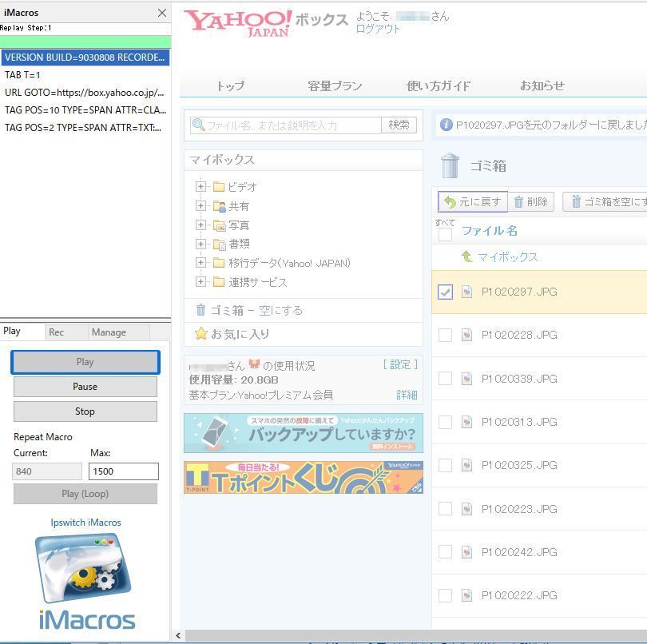Viewport: 647px width, 644px height.
Task: Select the URL GOTO macro line
Action: pyautogui.click(x=85, y=93)
